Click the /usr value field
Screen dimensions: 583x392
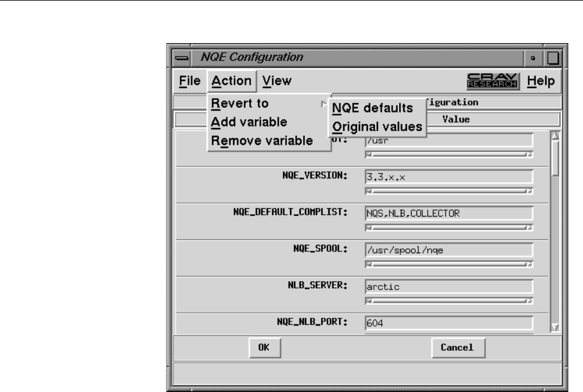[449, 141]
